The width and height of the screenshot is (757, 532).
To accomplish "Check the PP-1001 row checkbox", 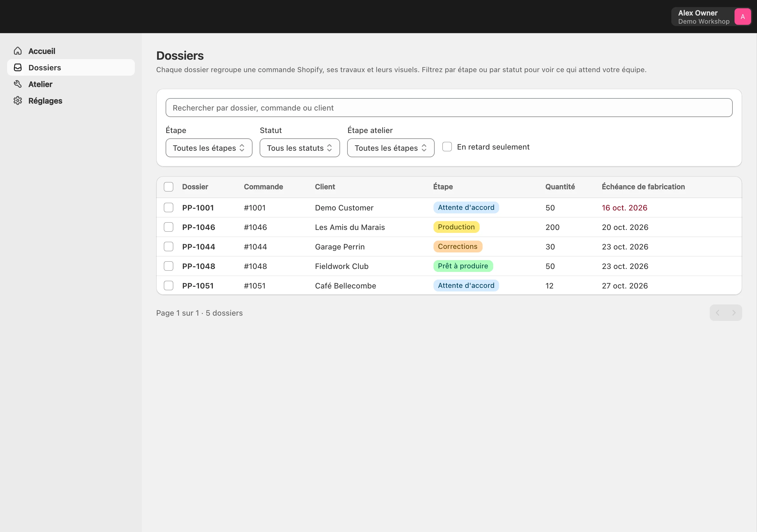I will tap(169, 207).
